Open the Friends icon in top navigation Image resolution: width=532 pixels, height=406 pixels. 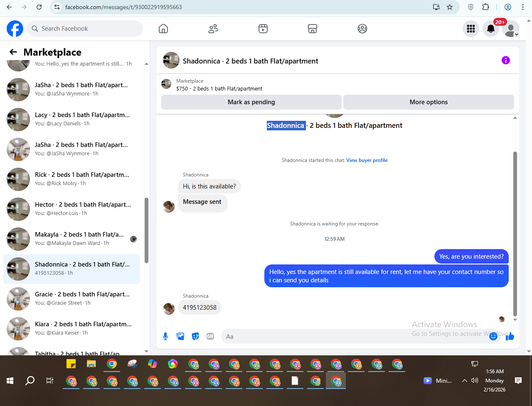[213, 29]
